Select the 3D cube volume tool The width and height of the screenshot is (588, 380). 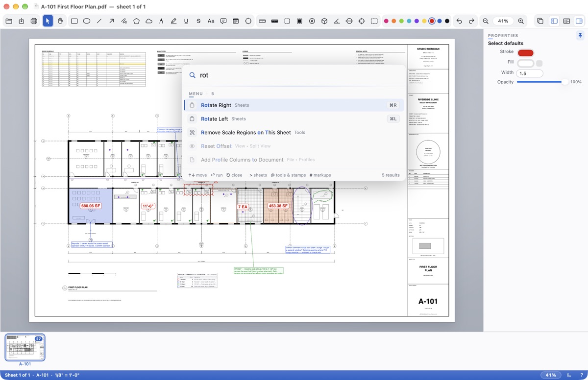click(324, 21)
